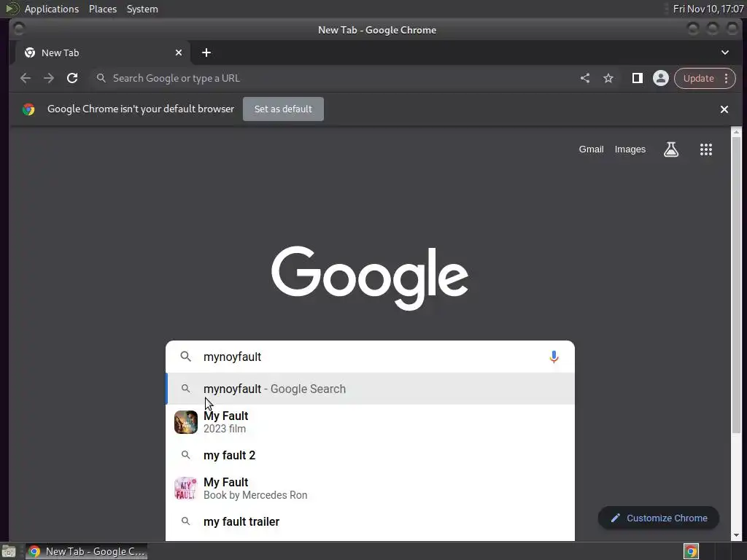Share this page icon
This screenshot has height=560, width=747.
point(585,78)
